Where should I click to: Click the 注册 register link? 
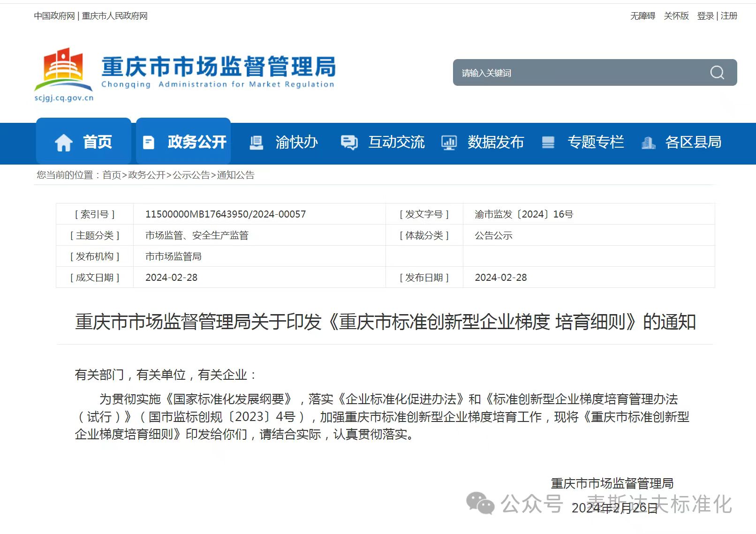729,16
